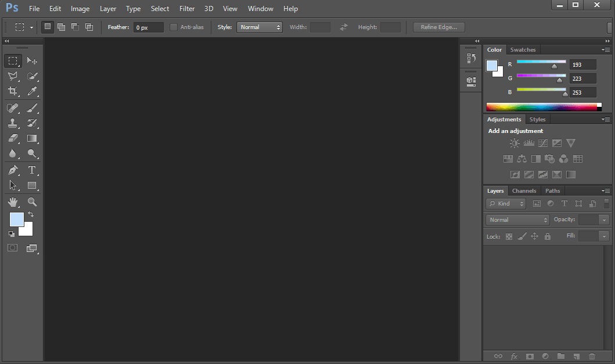The image size is (615, 364).
Task: Activate the Crop tool
Action: pyautogui.click(x=13, y=91)
